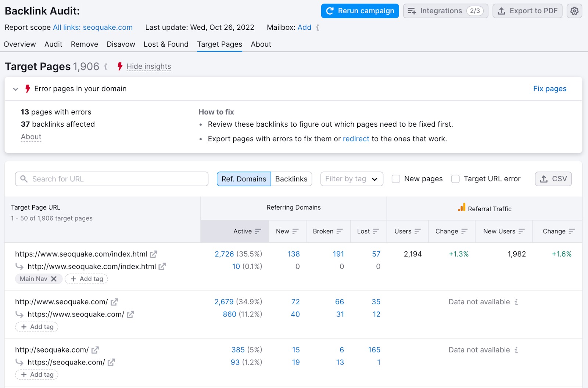Image resolution: width=588 pixels, height=388 pixels.
Task: Click the Search for URL field
Action: tap(111, 179)
